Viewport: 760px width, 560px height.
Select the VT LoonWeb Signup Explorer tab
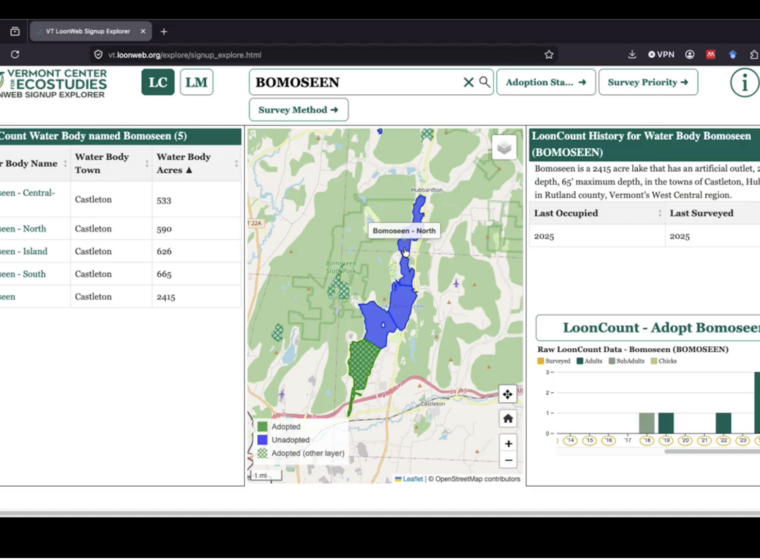90,32
